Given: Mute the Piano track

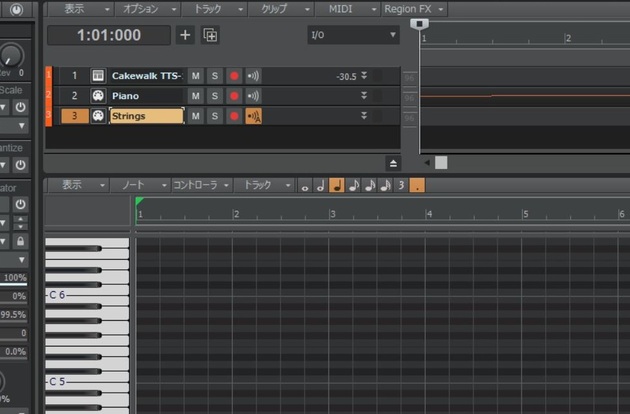Looking at the screenshot, I should 196,96.
